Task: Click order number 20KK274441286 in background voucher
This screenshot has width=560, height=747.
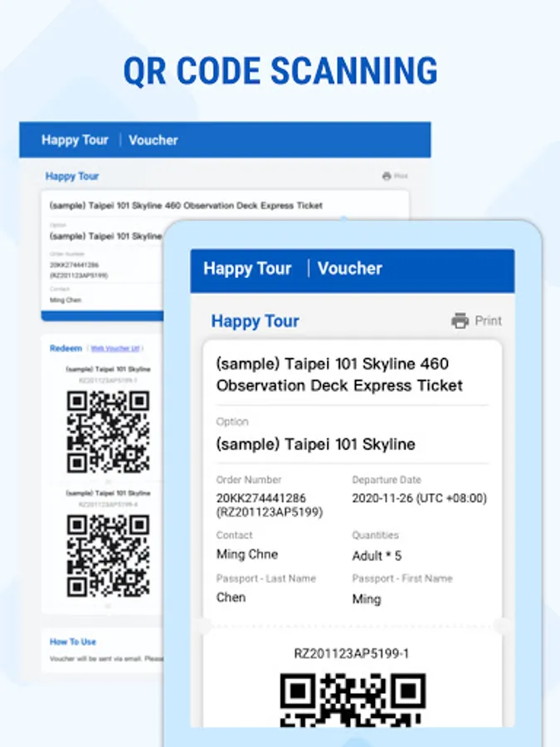Action: pyautogui.click(x=74, y=265)
